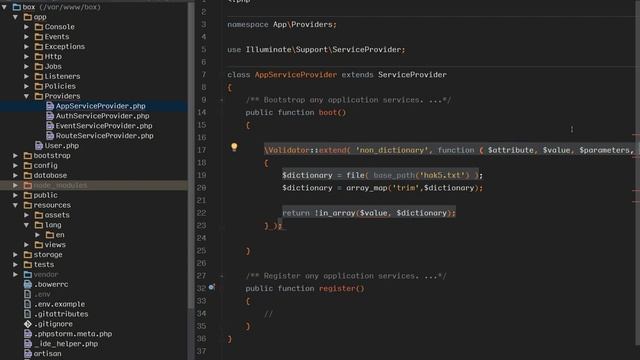640x360 pixels.
Task: Click the storage folder icon
Action: coord(28,255)
